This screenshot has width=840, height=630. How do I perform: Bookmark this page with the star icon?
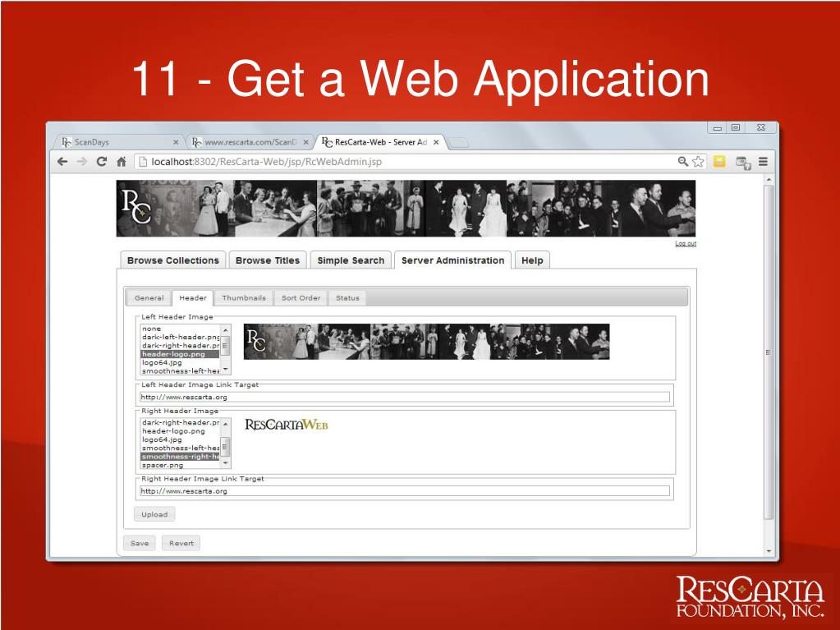698,161
